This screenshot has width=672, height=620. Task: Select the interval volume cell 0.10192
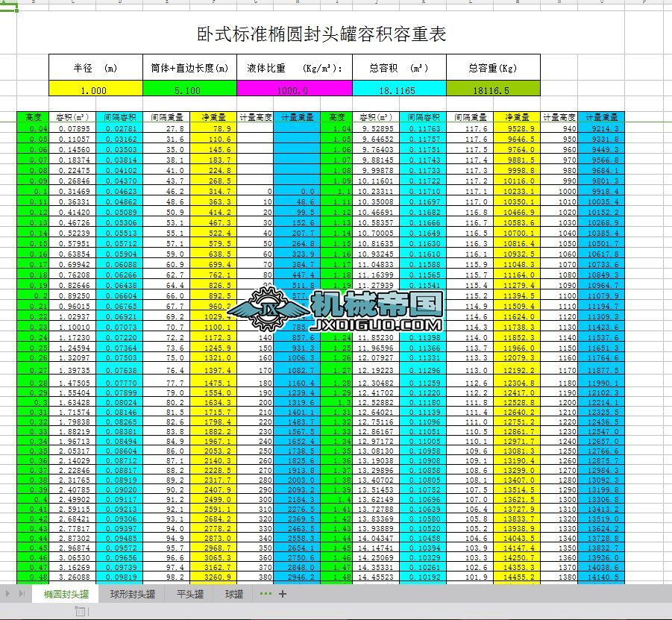423,577
